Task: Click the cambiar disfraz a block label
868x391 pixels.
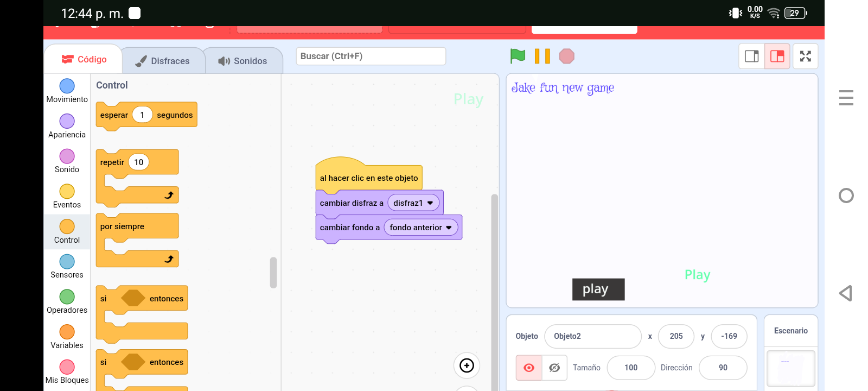Action: click(352, 203)
